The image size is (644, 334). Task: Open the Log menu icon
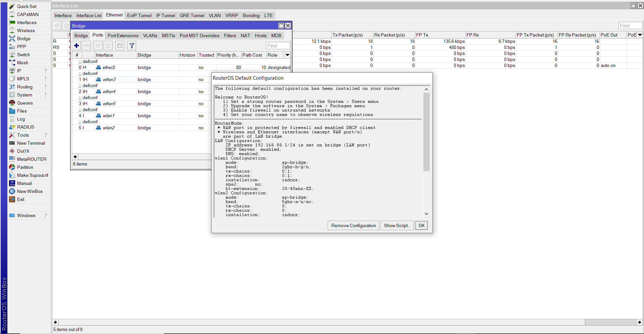click(x=12, y=119)
